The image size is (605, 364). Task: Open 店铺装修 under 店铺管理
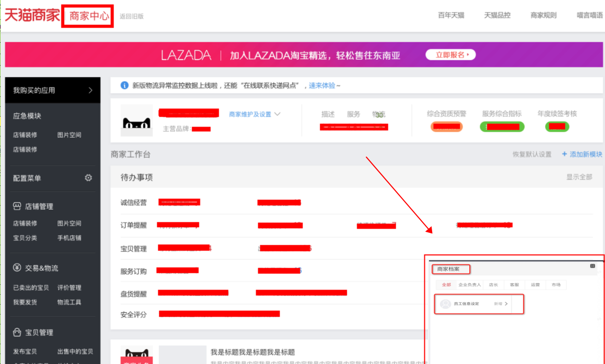pyautogui.click(x=25, y=223)
